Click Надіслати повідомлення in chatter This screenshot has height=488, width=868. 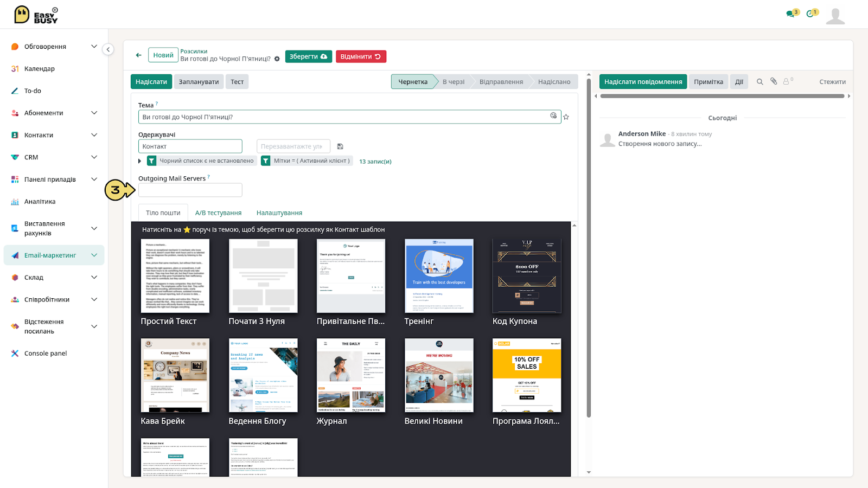point(643,82)
